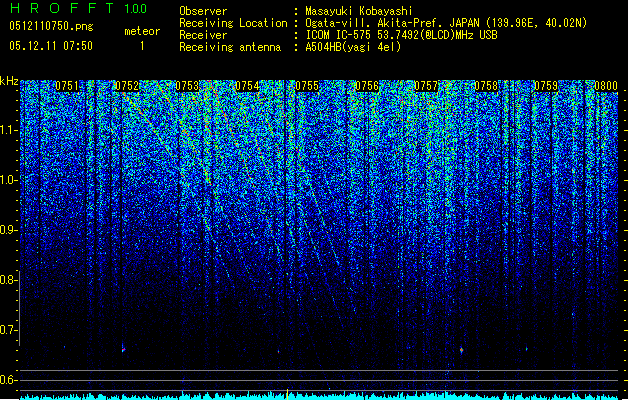629x400 pixels.
Task: Click the 'Observer' field label
Action: point(203,11)
